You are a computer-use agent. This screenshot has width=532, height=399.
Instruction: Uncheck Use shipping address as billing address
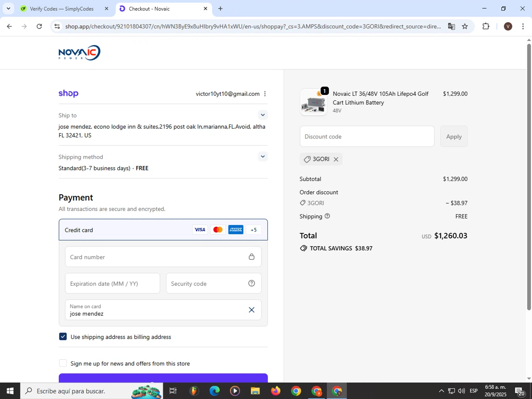coord(63,337)
